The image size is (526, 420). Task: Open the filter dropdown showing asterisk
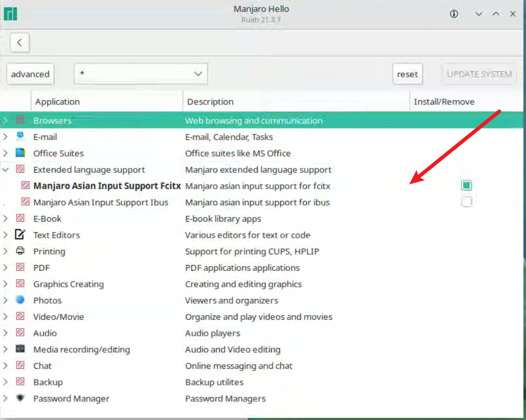[140, 74]
